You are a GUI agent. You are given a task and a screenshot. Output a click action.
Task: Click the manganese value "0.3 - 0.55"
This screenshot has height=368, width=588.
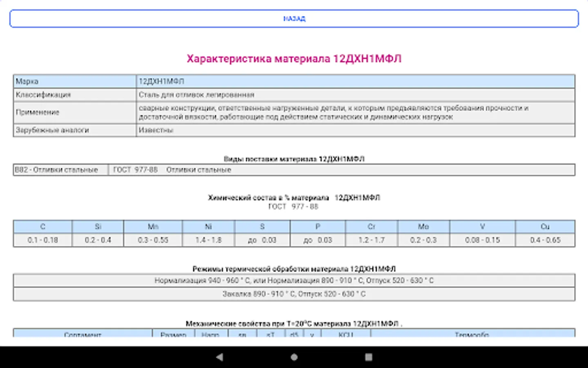153,240
